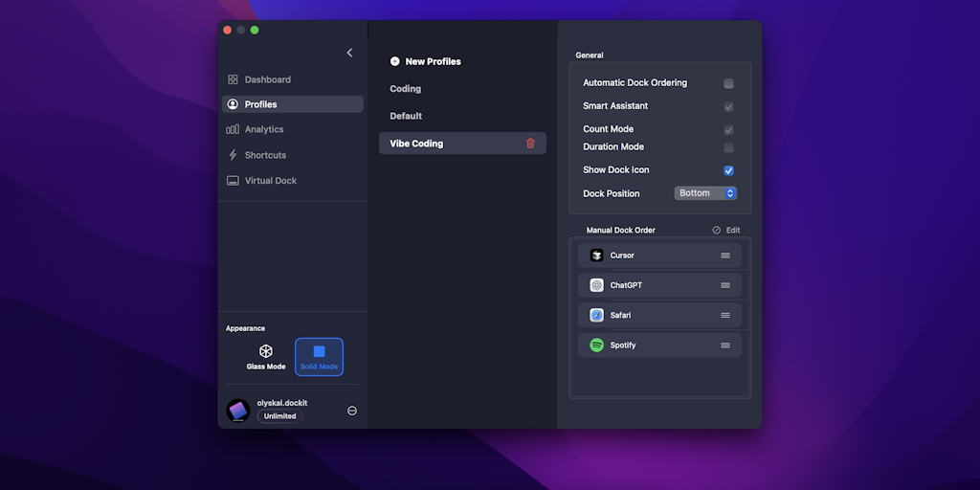Click the Cursor app icon

pyautogui.click(x=597, y=255)
